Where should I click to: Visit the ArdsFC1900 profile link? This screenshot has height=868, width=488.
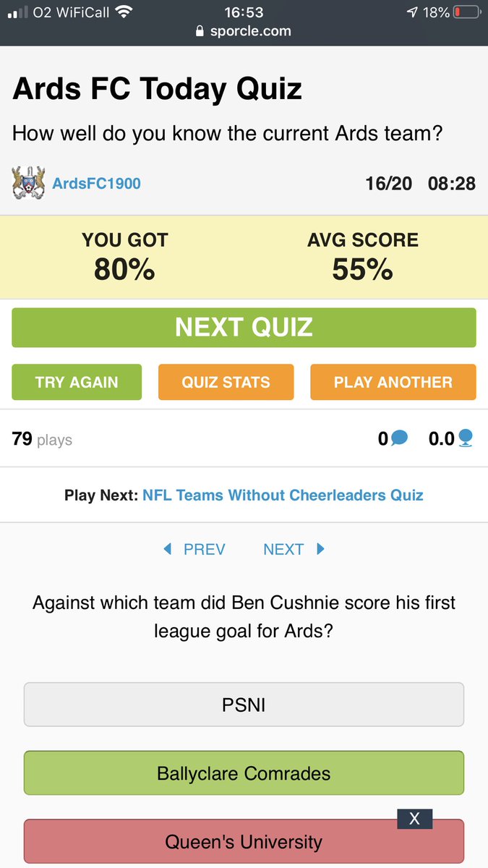(x=97, y=184)
